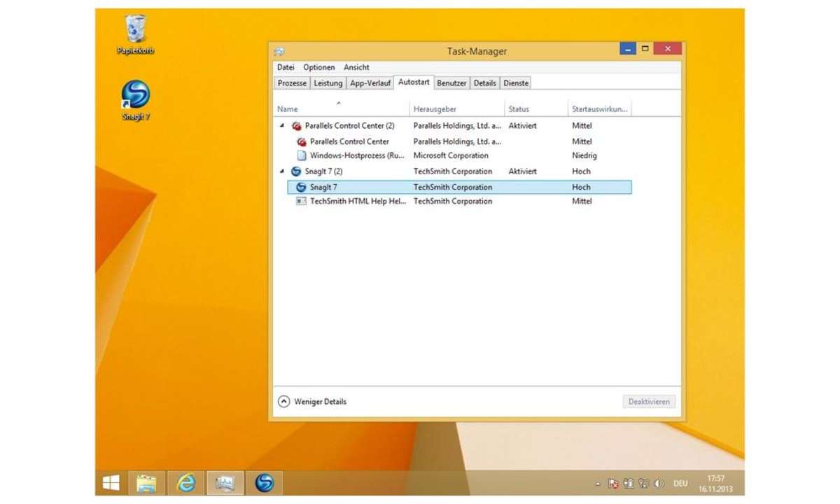Maximize the Task-Manager window

(645, 49)
